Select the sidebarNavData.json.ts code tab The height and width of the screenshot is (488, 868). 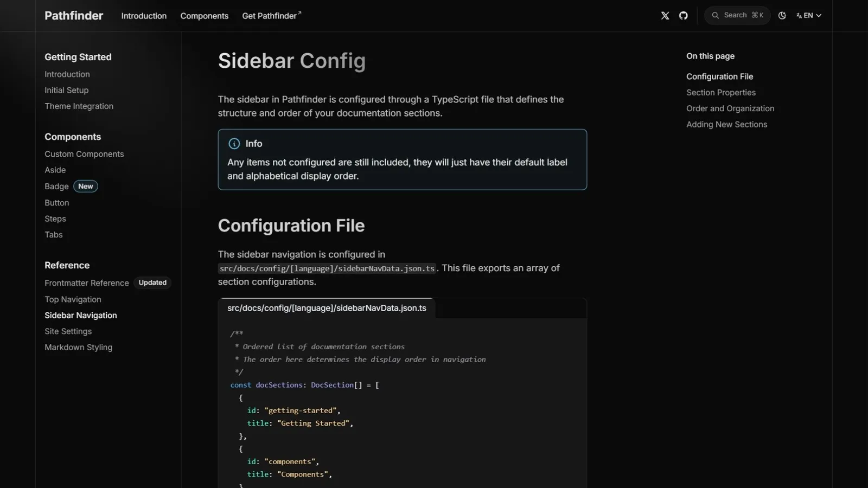click(x=327, y=308)
